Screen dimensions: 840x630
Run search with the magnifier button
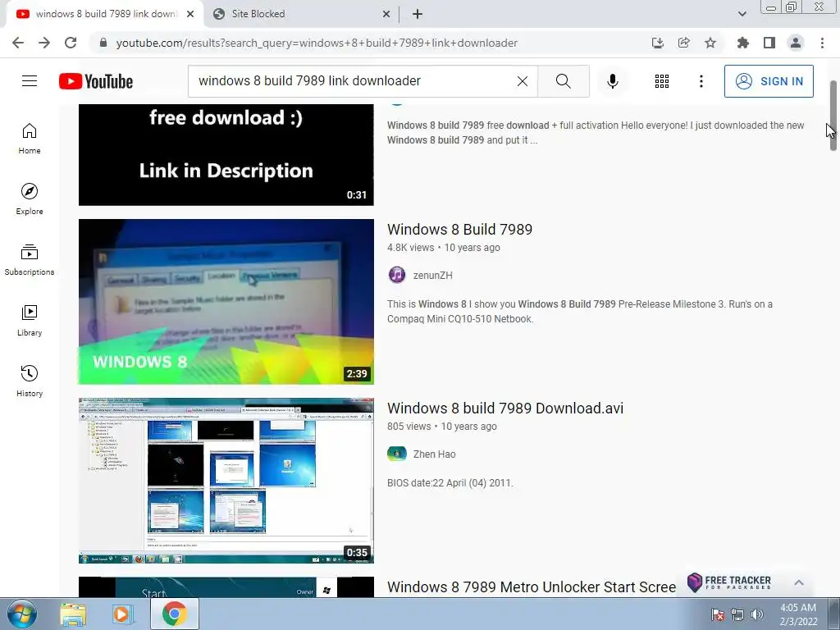tap(563, 81)
